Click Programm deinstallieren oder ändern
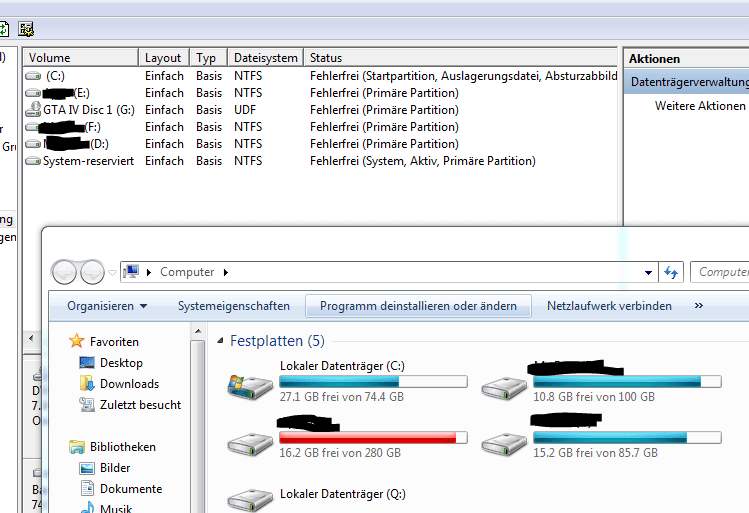This screenshot has height=513, width=749. (418, 306)
